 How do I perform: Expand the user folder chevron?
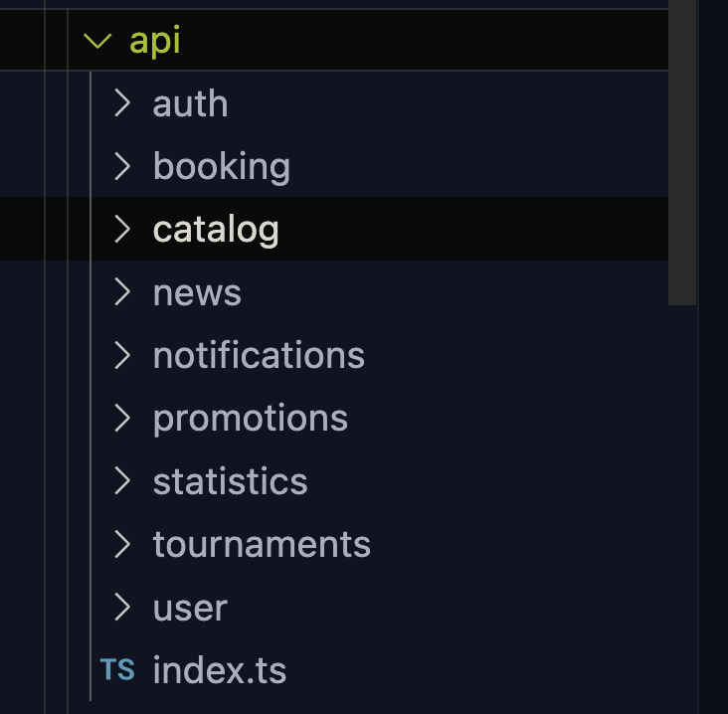tap(122, 607)
